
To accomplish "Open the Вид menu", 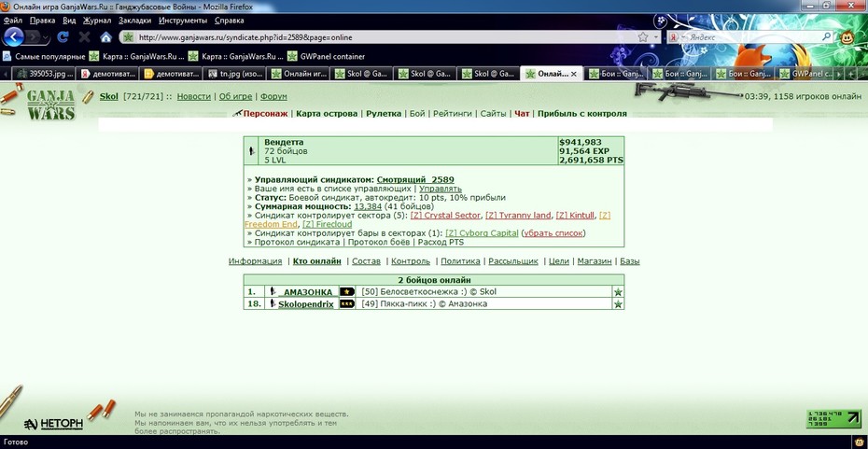I will [x=69, y=21].
